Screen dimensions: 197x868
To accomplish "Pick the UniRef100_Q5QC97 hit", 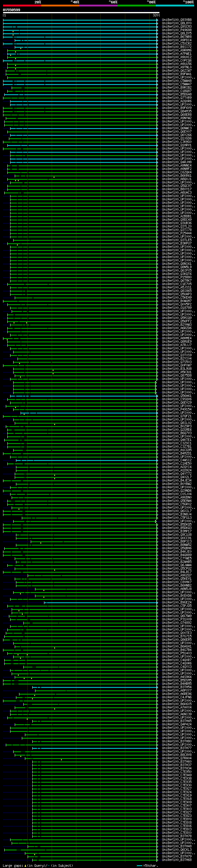I will (x=177, y=186).
